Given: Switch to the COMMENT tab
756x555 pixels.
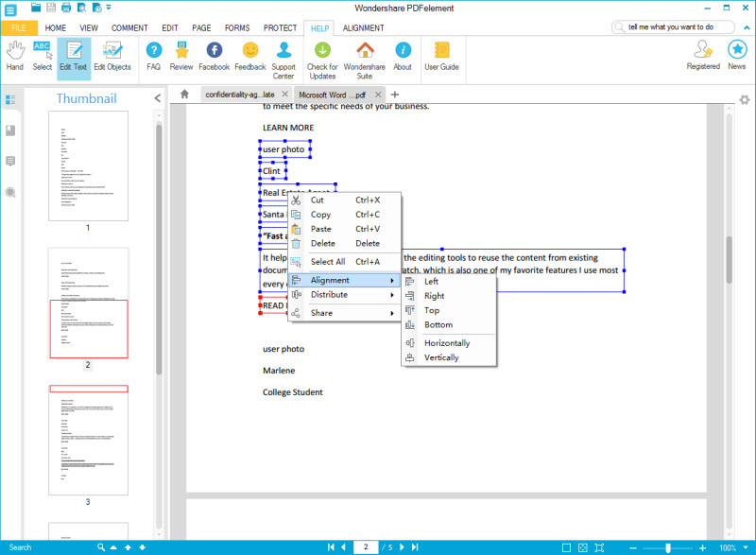Looking at the screenshot, I should [129, 28].
